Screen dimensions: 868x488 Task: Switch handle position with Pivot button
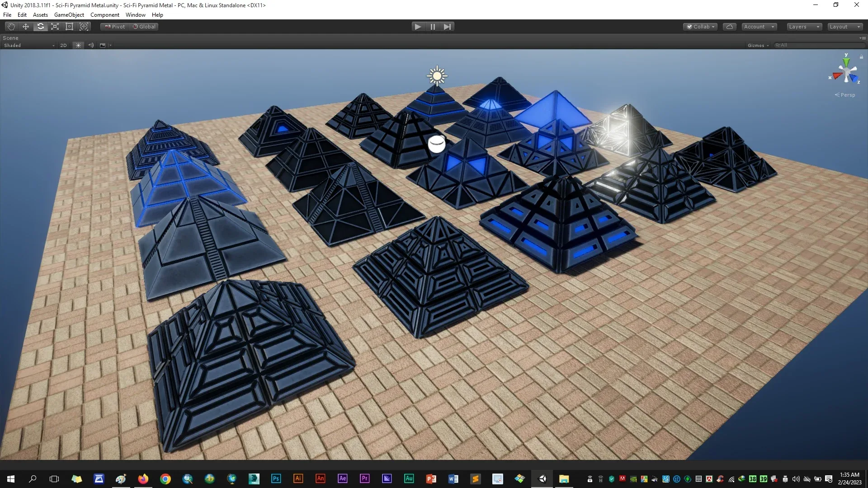click(115, 27)
